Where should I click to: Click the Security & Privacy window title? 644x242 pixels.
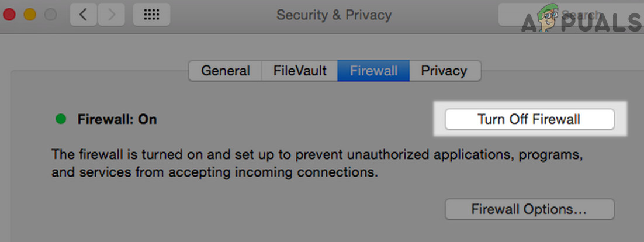334,15
